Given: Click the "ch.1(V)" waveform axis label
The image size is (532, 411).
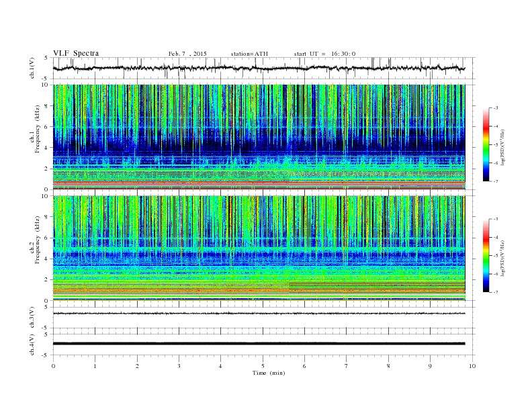Looking at the screenshot, I should point(32,68).
